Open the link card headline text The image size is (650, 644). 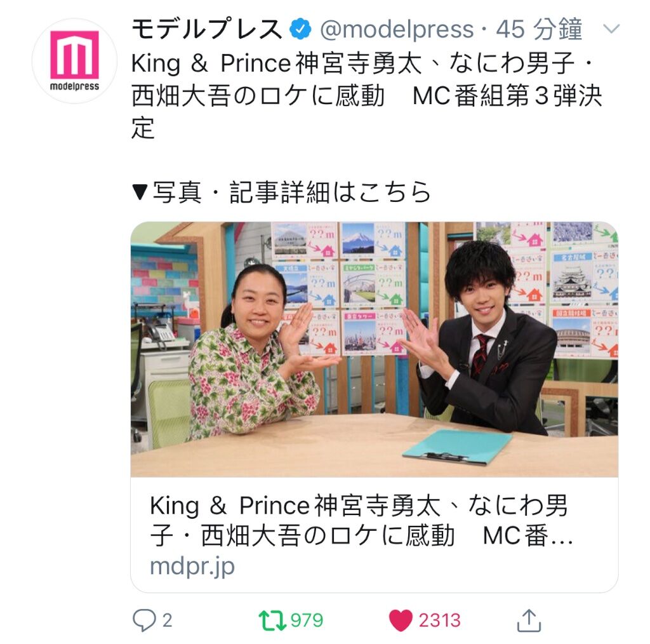pos(361,520)
